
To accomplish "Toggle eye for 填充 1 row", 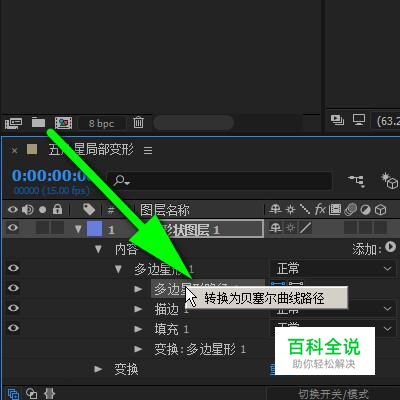I will pos(13,328).
